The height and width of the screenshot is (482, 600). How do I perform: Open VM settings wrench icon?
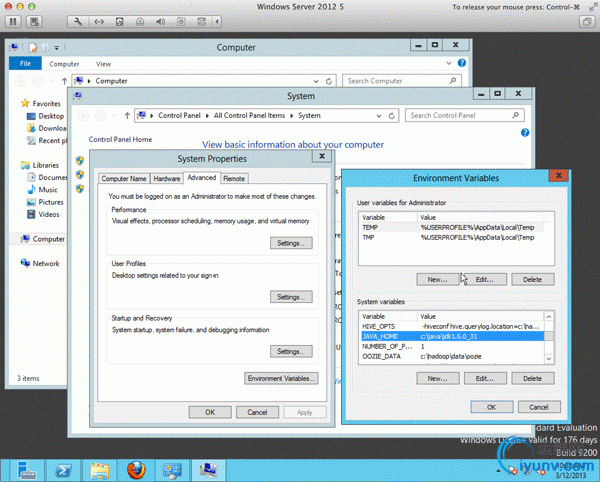[78, 21]
